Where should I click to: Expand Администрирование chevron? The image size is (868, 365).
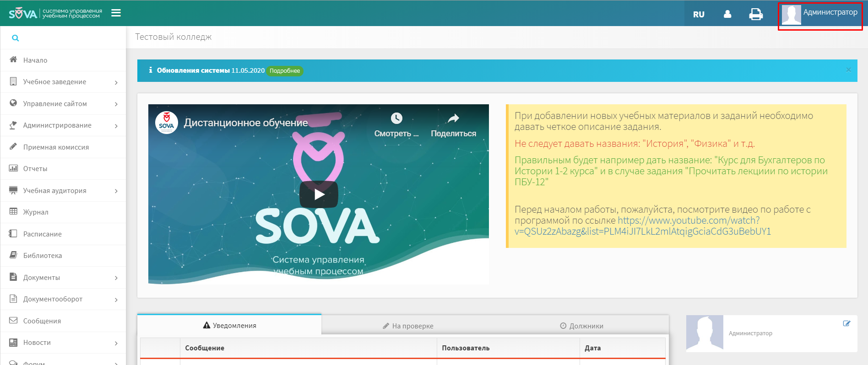pyautogui.click(x=116, y=126)
